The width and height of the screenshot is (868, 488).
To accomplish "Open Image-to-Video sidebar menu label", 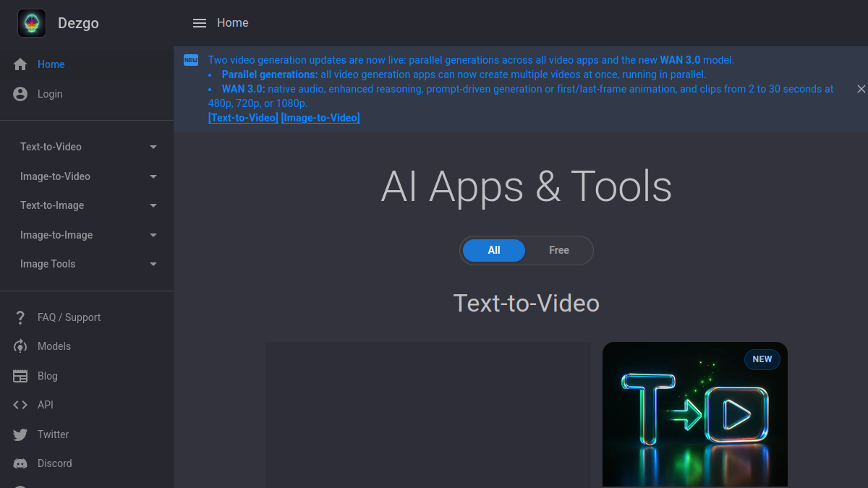I will [55, 176].
